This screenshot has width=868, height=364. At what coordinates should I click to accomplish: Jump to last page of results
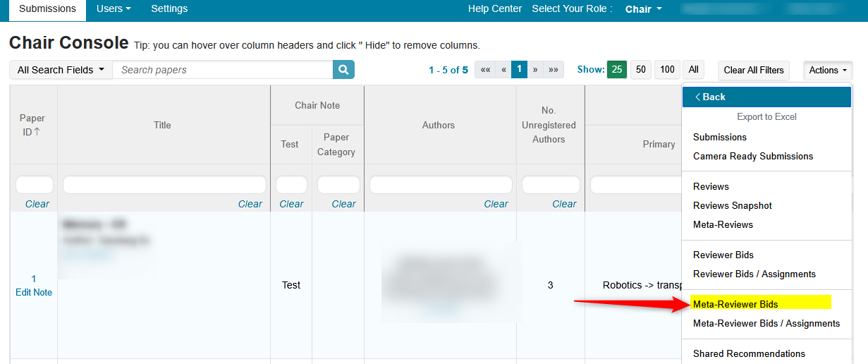tap(554, 70)
